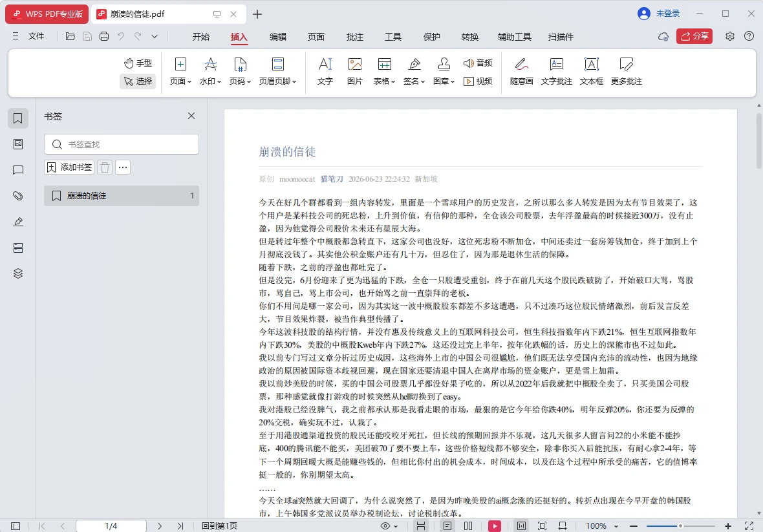Click the fullscreen icon in status bar
The width and height of the screenshot is (763, 532).
point(749,526)
